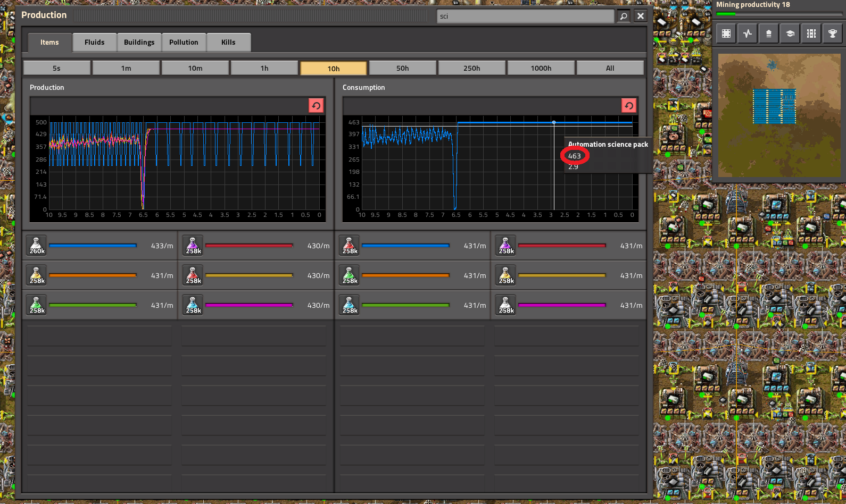Click the Production panel heading above graph
The image size is (846, 504).
coord(47,87)
